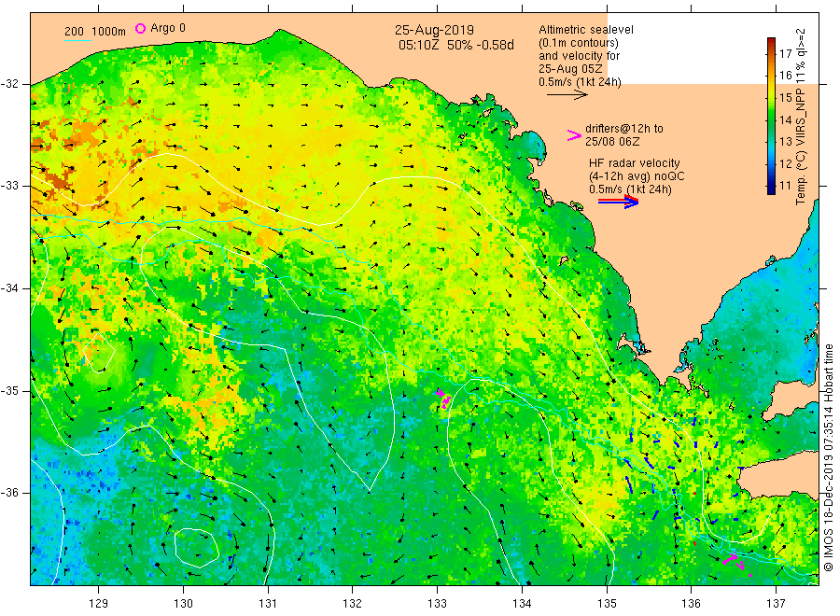The image size is (840, 616).
Task: Click the longitude label 133
Action: [437, 604]
